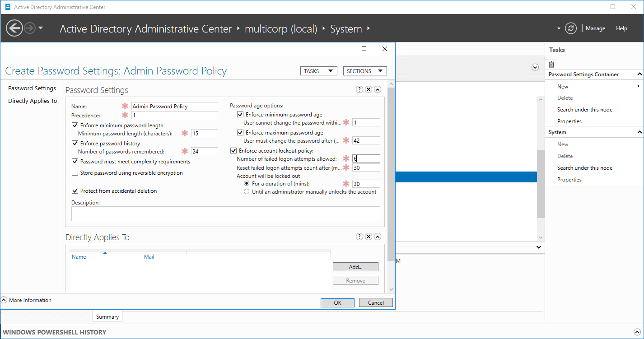Screen dimensions: 644x339
Task: Click remove icon in Password Settings section
Action: tap(369, 90)
